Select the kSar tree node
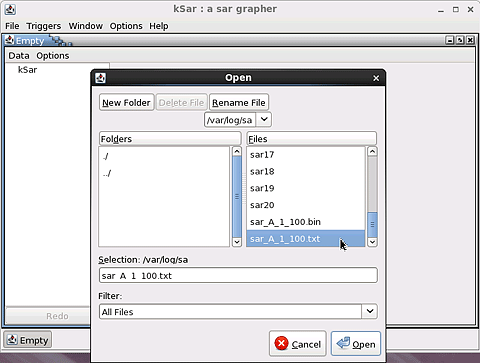 tap(27, 70)
